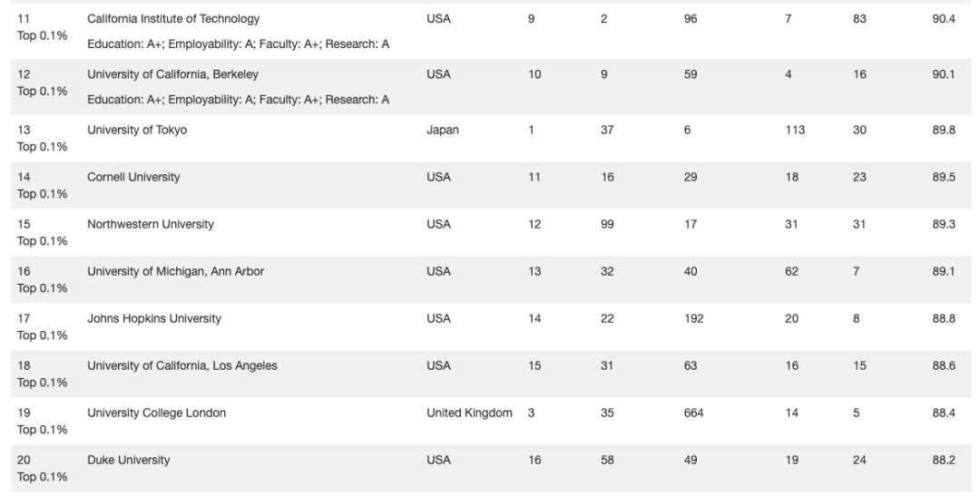Select Cornell University in the table
The height and width of the screenshot is (496, 980).
tap(133, 177)
